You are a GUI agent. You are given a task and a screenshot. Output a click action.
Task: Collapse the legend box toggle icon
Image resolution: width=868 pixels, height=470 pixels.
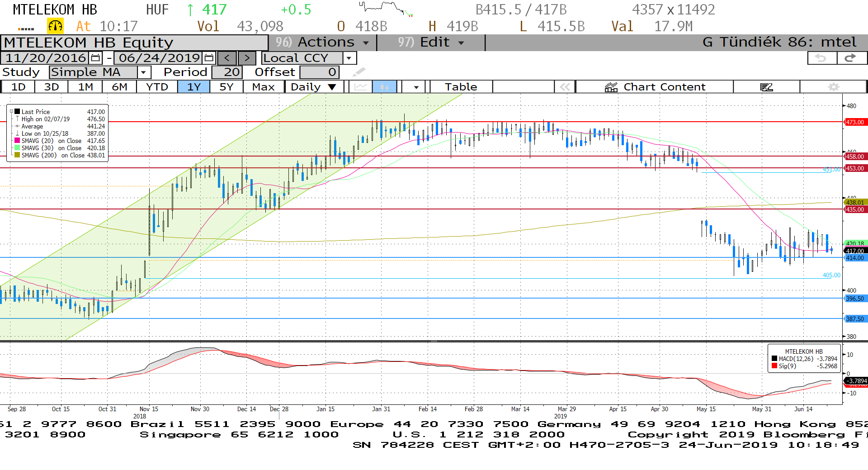click(x=11, y=111)
